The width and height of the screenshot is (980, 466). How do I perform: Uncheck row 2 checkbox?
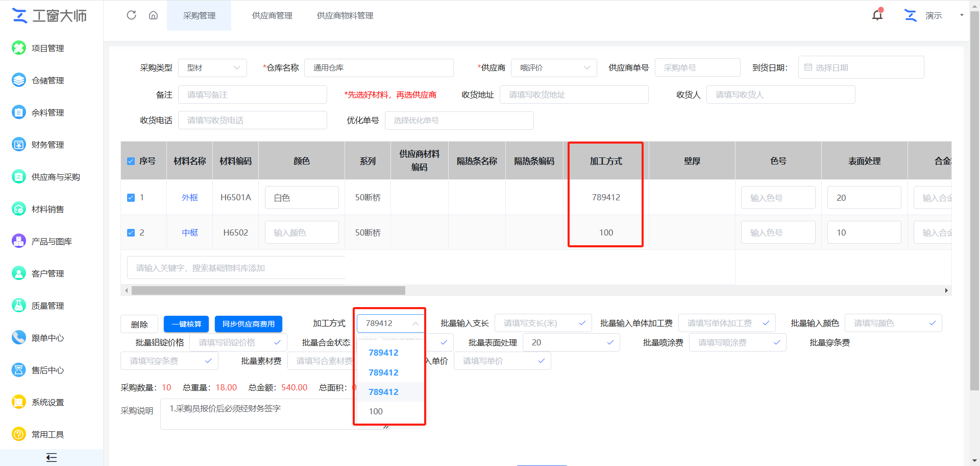[131, 232]
